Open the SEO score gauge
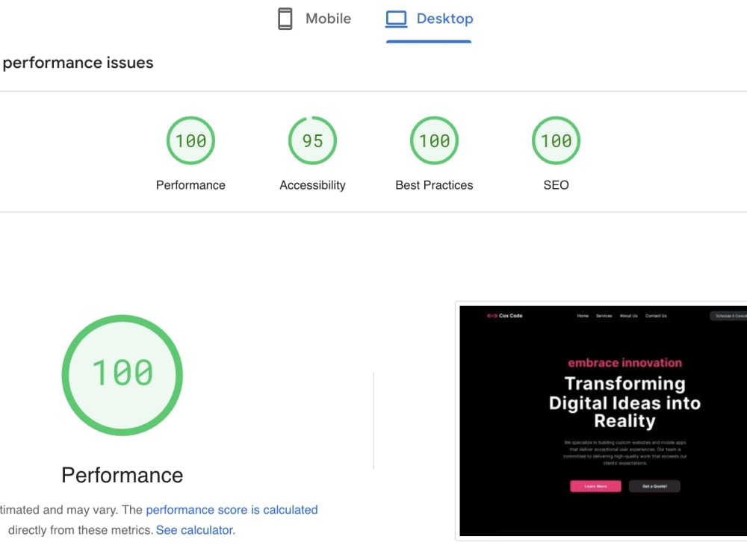The width and height of the screenshot is (747, 560). point(556,140)
